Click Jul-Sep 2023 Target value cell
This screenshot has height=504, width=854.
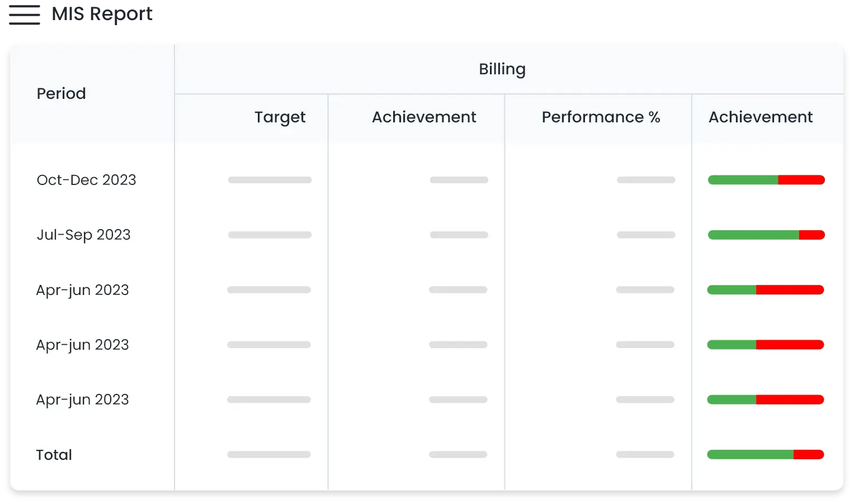(x=270, y=235)
